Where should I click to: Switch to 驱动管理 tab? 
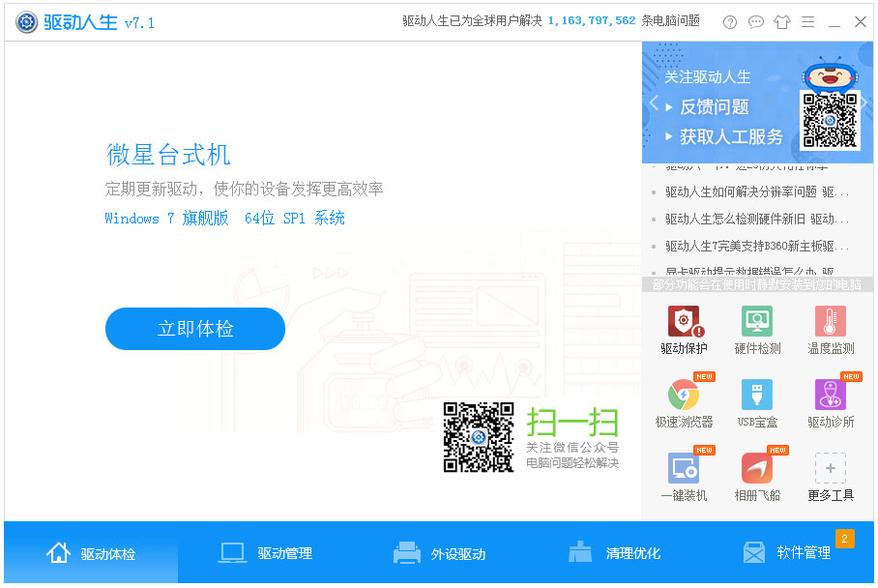[x=265, y=553]
